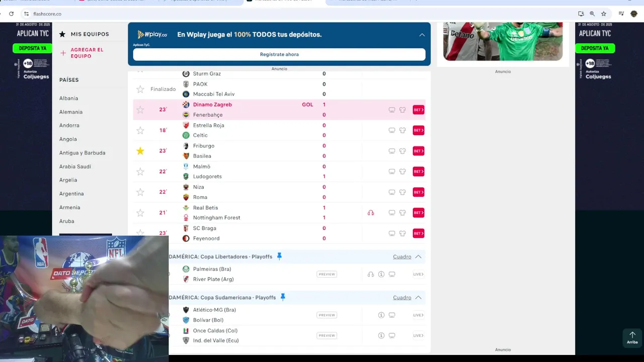This screenshot has height=362, width=644.
Task: Select Argentina in countries list
Action: pyautogui.click(x=71, y=194)
